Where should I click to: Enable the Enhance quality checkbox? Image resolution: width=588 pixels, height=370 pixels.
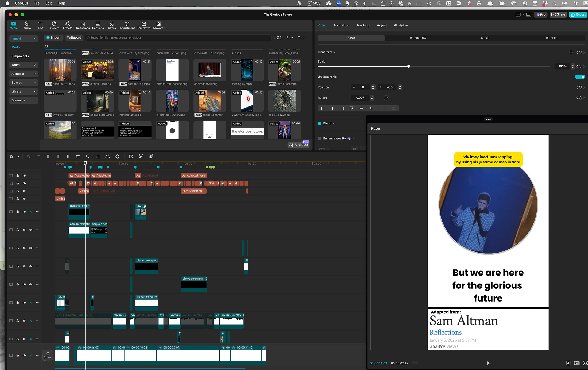tap(319, 139)
